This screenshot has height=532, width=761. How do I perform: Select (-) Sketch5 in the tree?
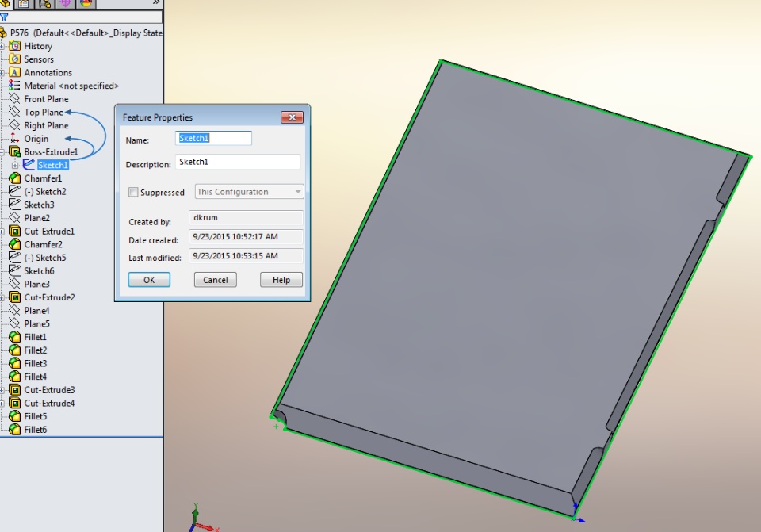tap(45, 258)
